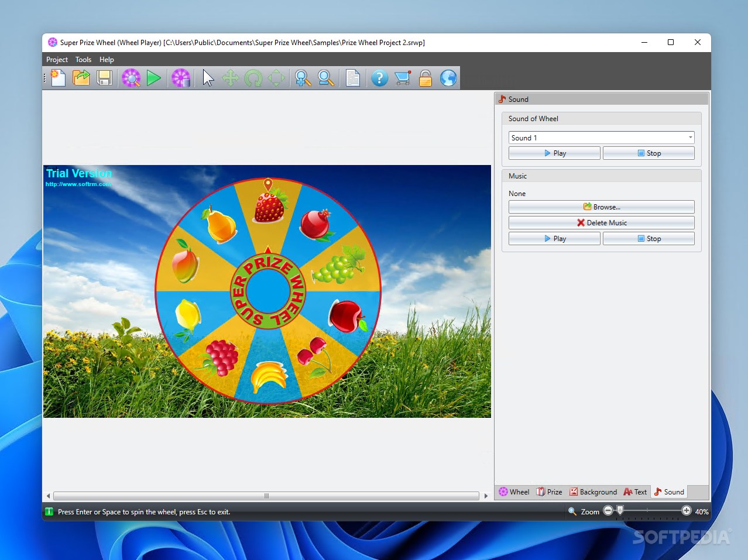
Task: Open the Project menu
Action: (57, 60)
